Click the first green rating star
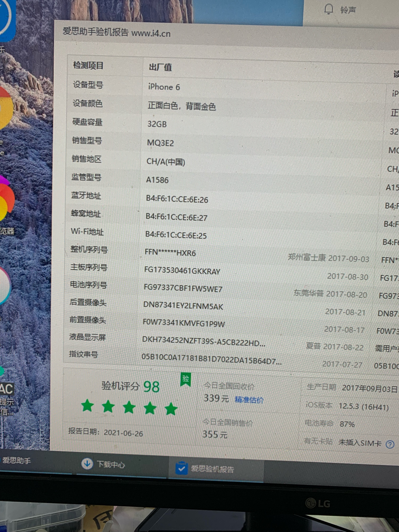Image resolution: width=399 pixels, height=532 pixels. [x=88, y=406]
